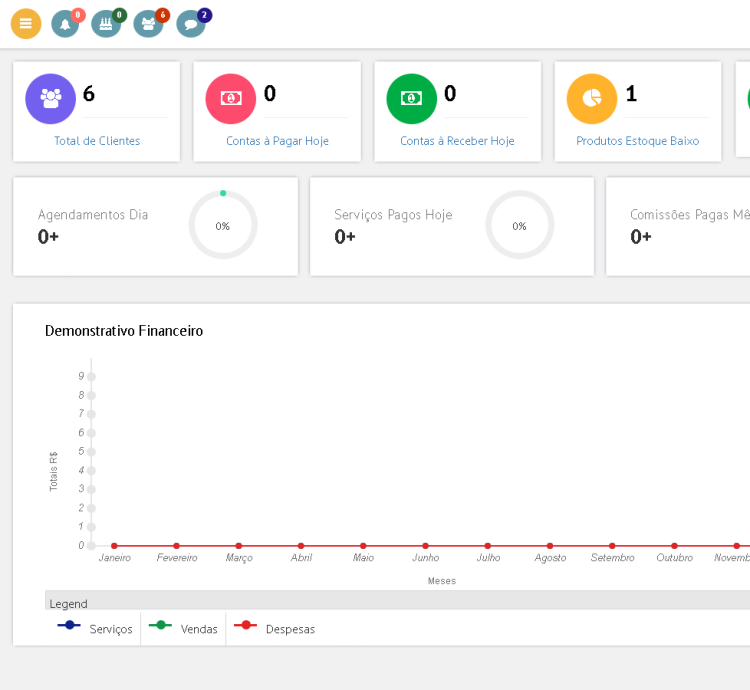750x690 pixels.
Task: Click the Serviços Pagos Hoje progress circle
Action: (519, 226)
